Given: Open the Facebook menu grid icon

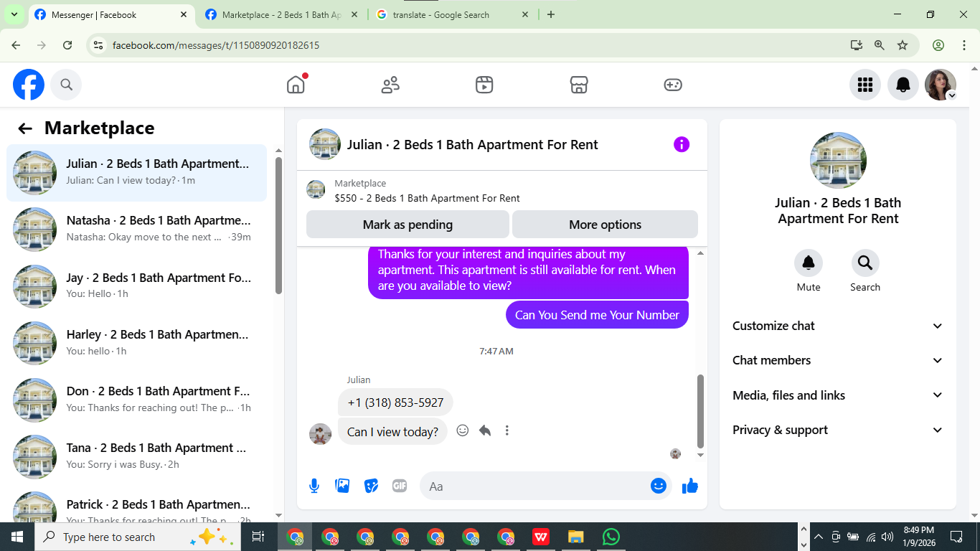Looking at the screenshot, I should (865, 85).
